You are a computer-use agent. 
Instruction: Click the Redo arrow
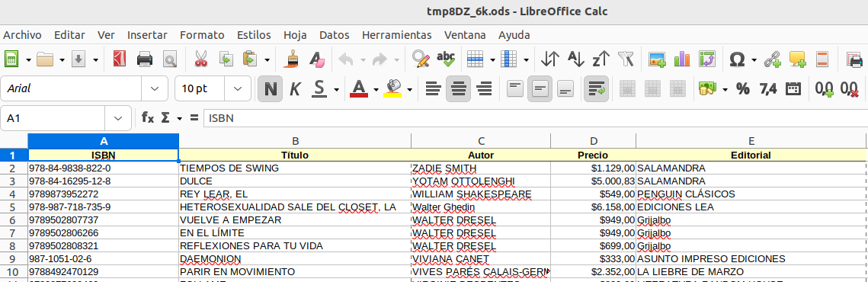pos(380,59)
